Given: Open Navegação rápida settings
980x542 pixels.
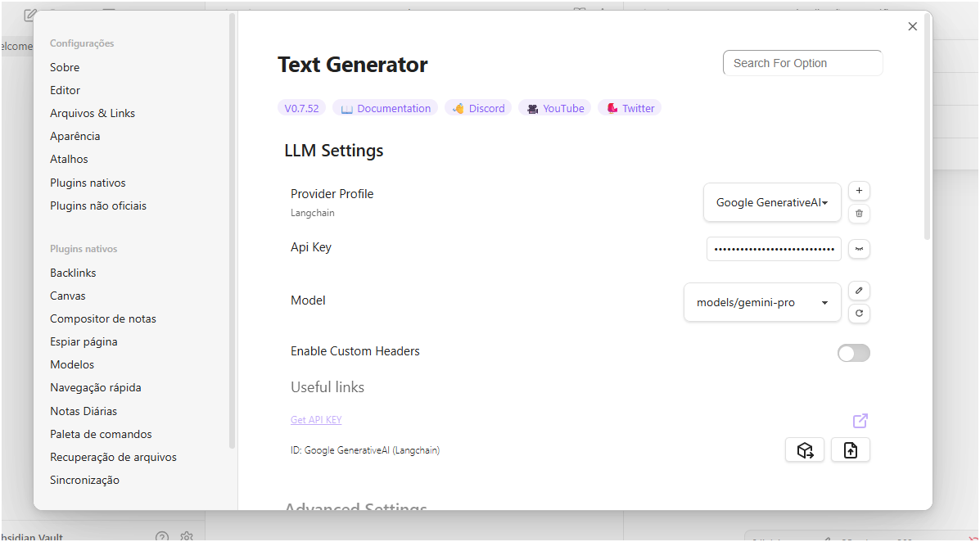Looking at the screenshot, I should pyautogui.click(x=96, y=387).
